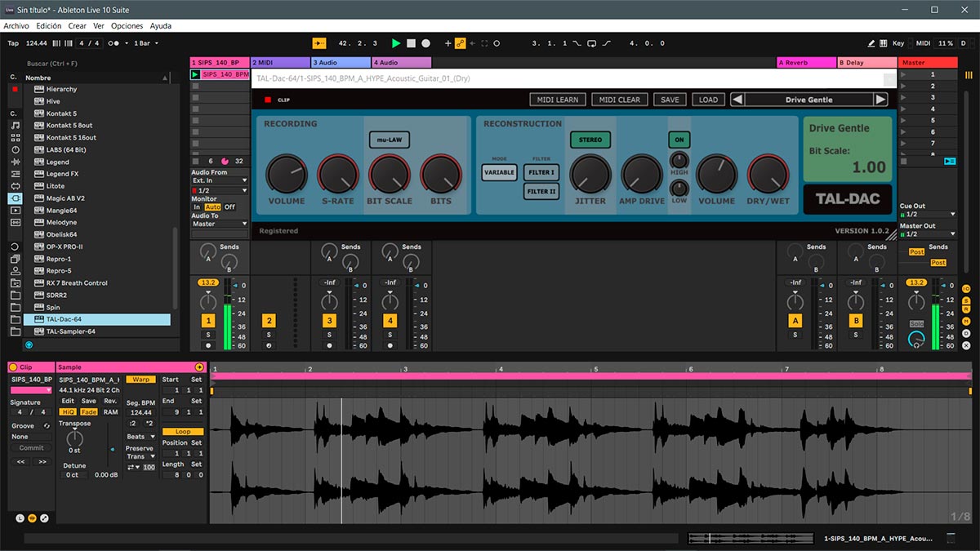Viewport: 980px width, 551px height.
Task: Open the Audio From Ext. In dropdown
Action: (x=220, y=180)
